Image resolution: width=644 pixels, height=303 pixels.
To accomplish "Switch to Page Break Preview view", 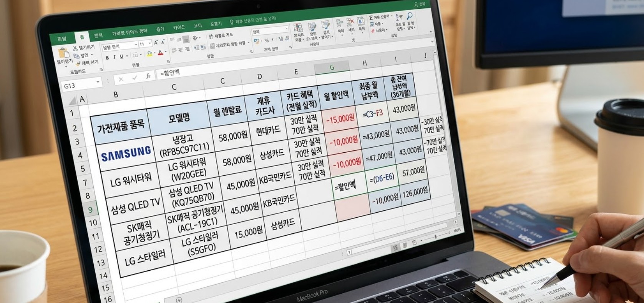I will pyautogui.click(x=414, y=242).
